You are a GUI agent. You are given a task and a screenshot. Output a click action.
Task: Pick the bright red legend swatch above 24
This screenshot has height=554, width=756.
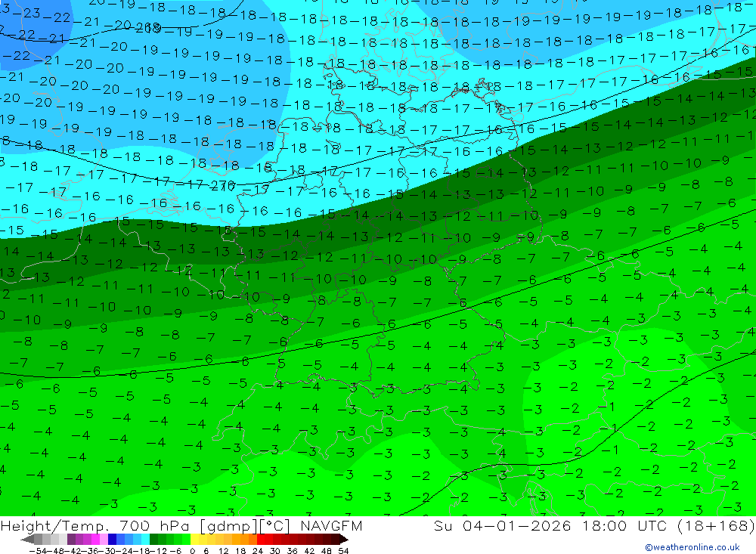click(x=261, y=540)
